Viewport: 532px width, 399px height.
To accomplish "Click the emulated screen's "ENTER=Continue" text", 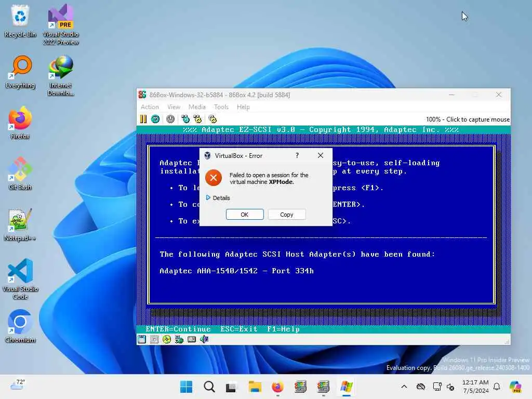I will [178, 329].
